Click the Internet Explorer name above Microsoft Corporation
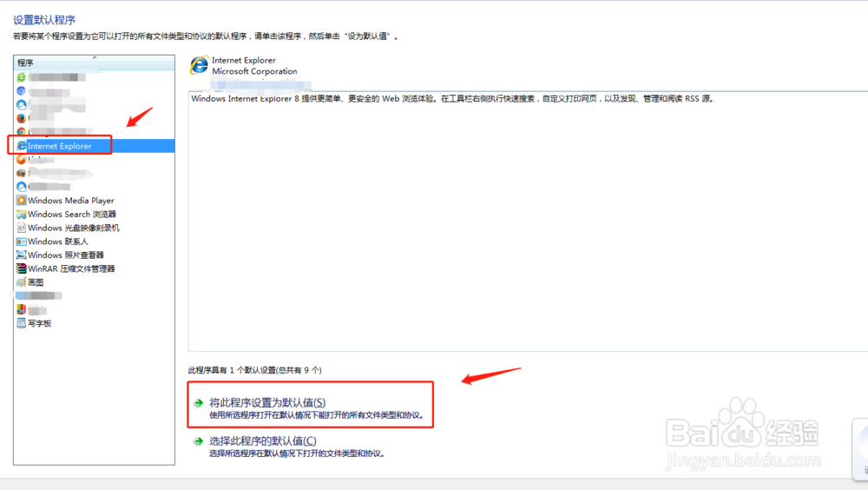868x490 pixels. 244,61
